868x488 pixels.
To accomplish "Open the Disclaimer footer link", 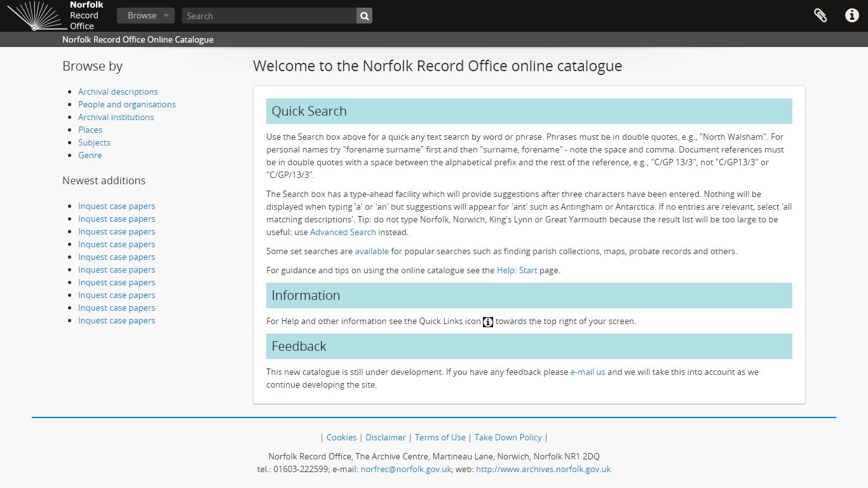I will point(386,437).
